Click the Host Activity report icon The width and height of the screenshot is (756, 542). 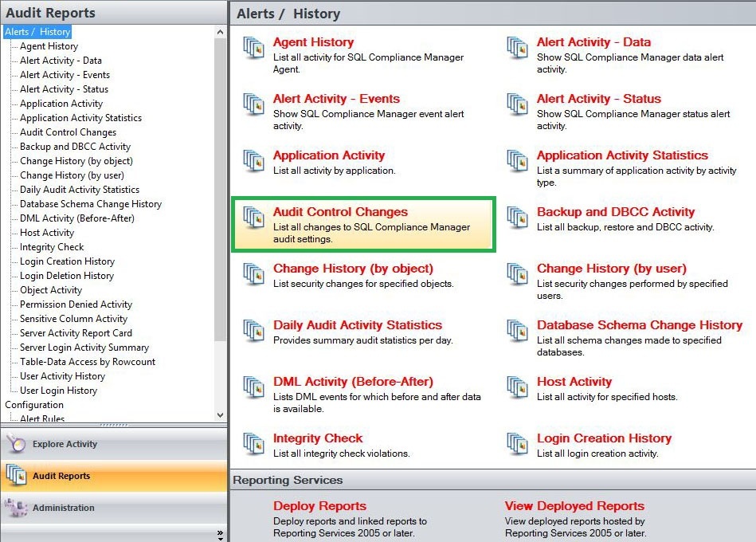tap(517, 387)
